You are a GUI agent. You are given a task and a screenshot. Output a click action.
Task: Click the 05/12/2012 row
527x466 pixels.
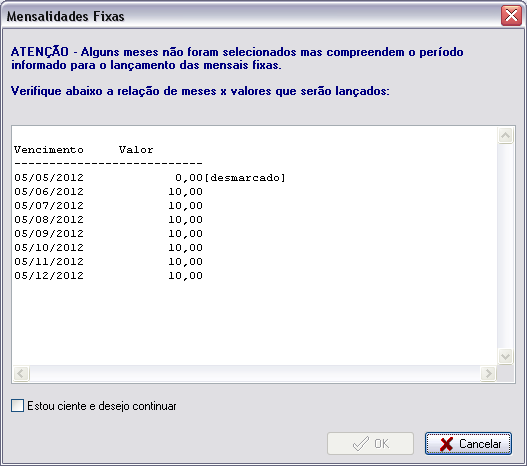(109, 276)
